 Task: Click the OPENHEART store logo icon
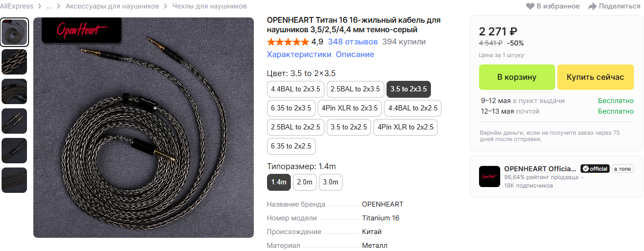pos(489,176)
